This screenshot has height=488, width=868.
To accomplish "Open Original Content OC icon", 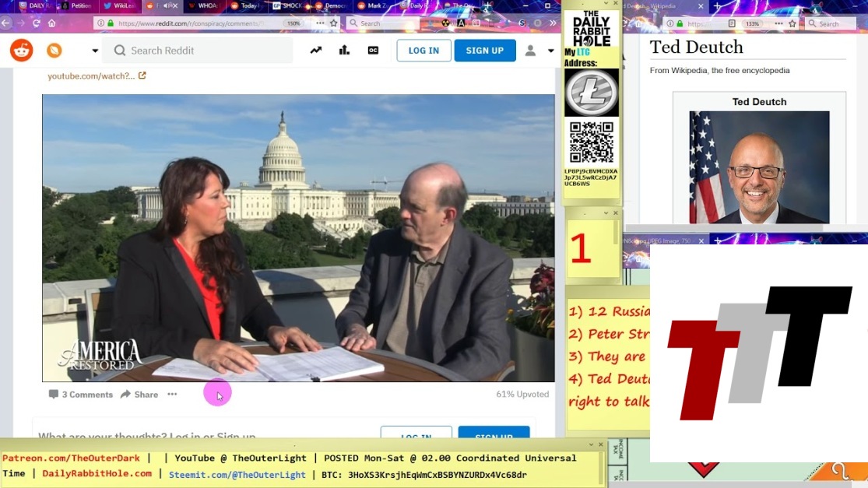I will tap(373, 51).
